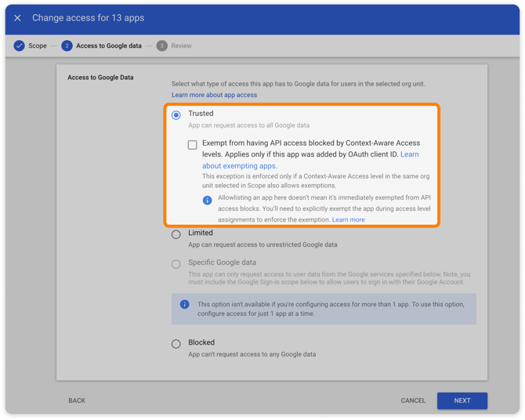This screenshot has height=420, width=525.
Task: Click the 'Access to Google Data' section heading
Action: tap(100, 78)
